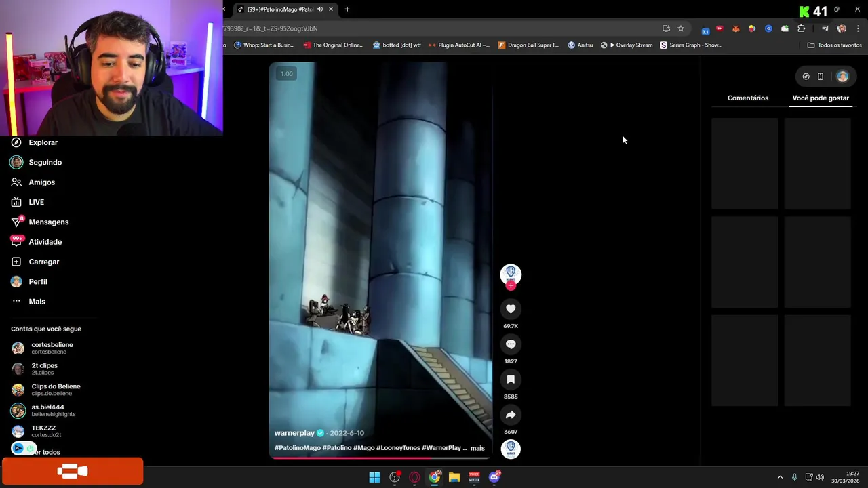
Task: Open the Amigos section
Action: coord(33,182)
